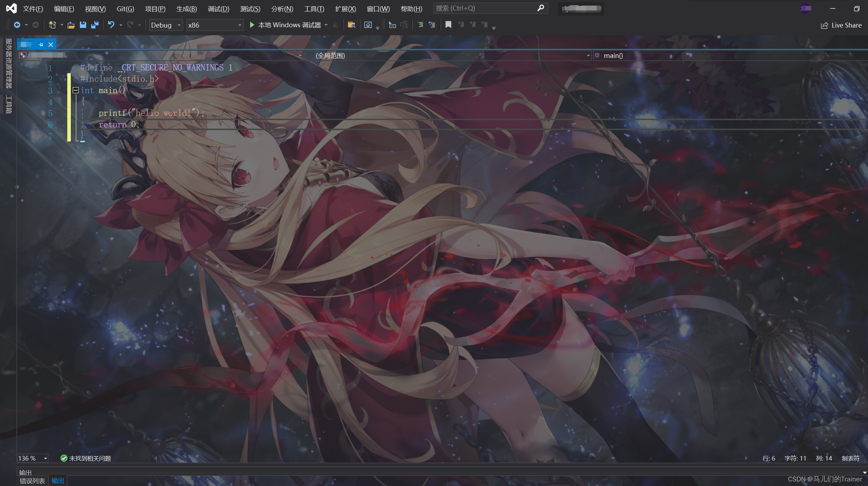Go to the next bookmark
The width and height of the screenshot is (868, 486).
(473, 25)
